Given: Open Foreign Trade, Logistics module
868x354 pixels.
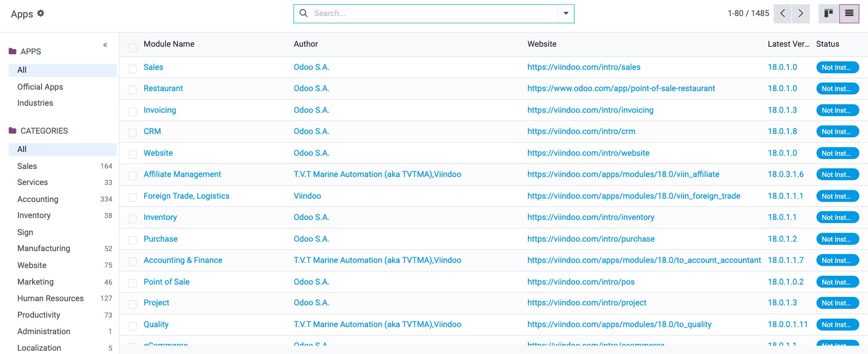Looking at the screenshot, I should [186, 196].
